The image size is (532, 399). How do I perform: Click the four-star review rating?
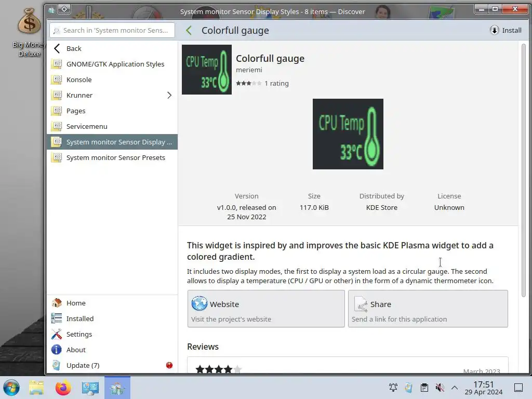219,369
